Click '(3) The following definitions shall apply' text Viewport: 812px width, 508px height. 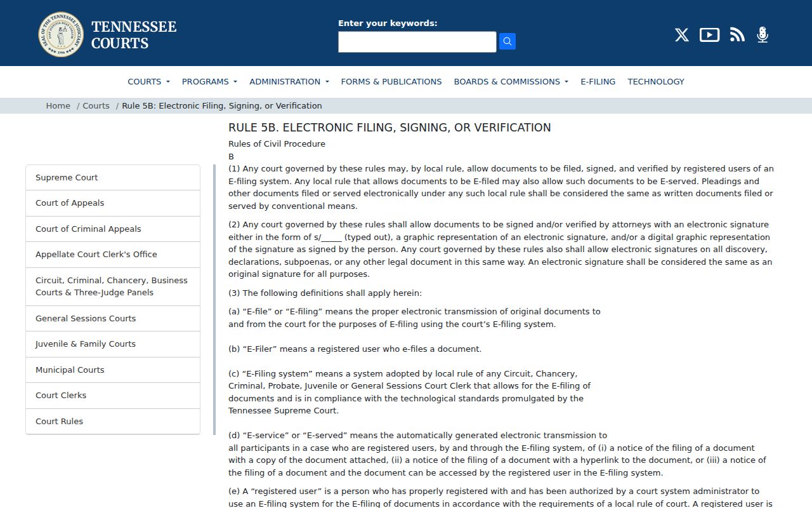pyautogui.click(x=325, y=293)
